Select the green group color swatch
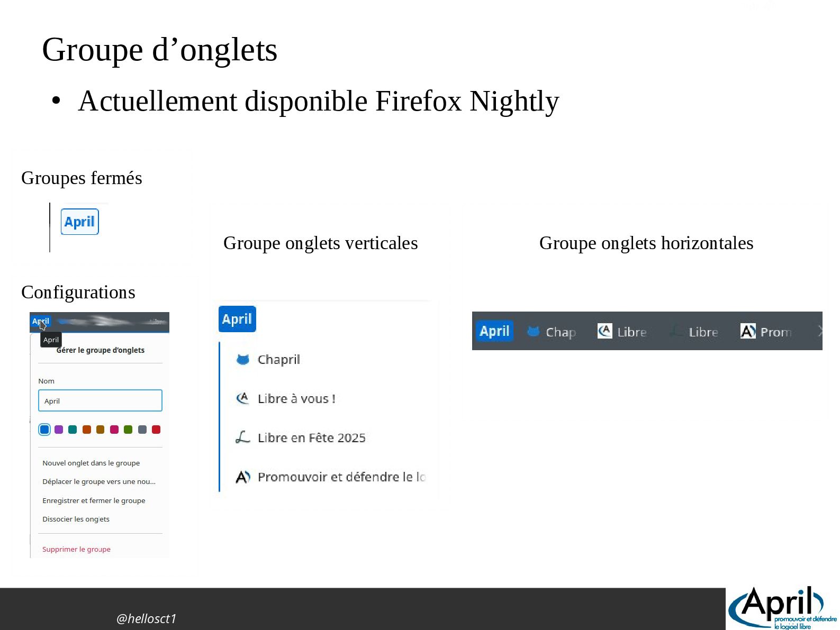 (x=128, y=430)
